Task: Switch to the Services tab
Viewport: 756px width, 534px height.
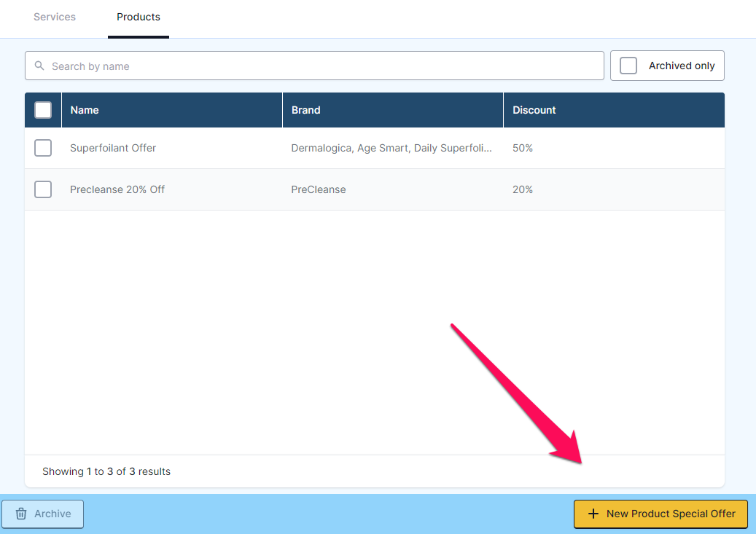Action: (55, 17)
